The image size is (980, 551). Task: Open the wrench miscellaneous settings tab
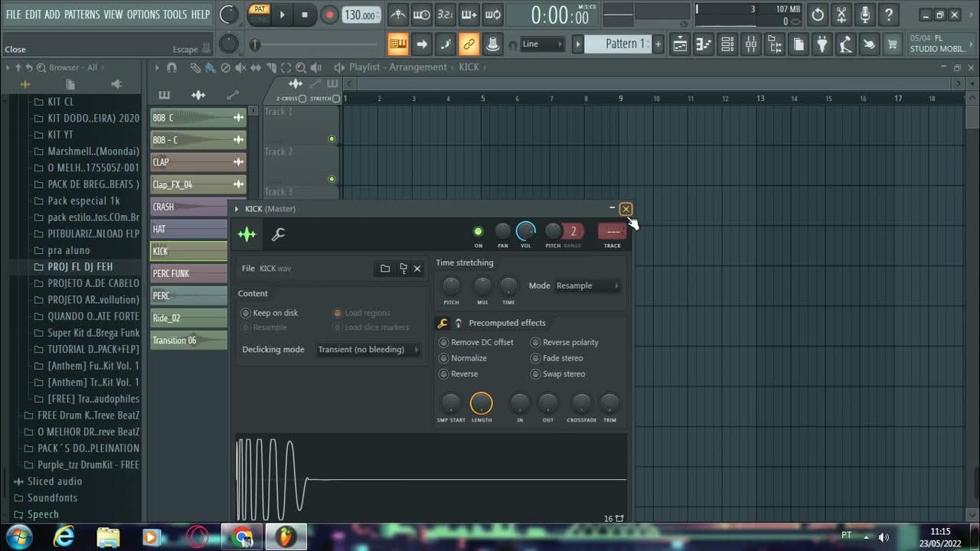tap(278, 234)
